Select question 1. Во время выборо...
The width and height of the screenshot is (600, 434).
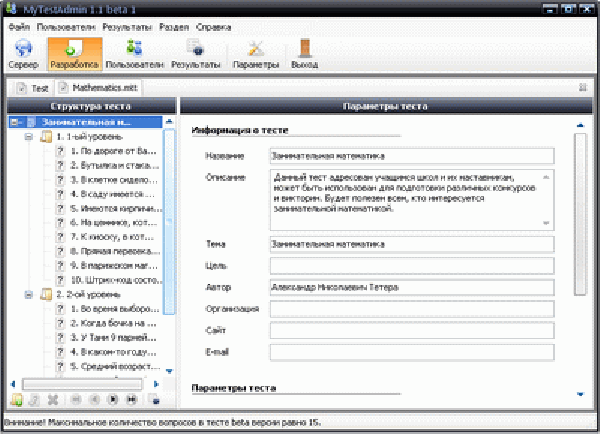(115, 309)
